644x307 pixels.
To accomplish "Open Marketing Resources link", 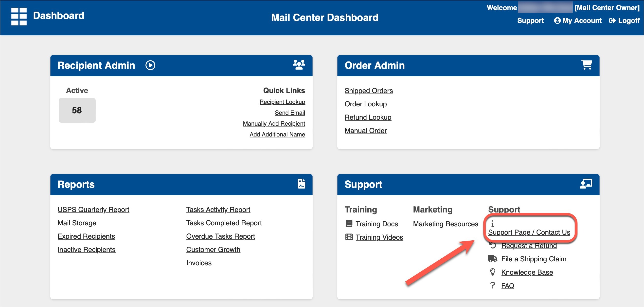I will click(x=445, y=224).
